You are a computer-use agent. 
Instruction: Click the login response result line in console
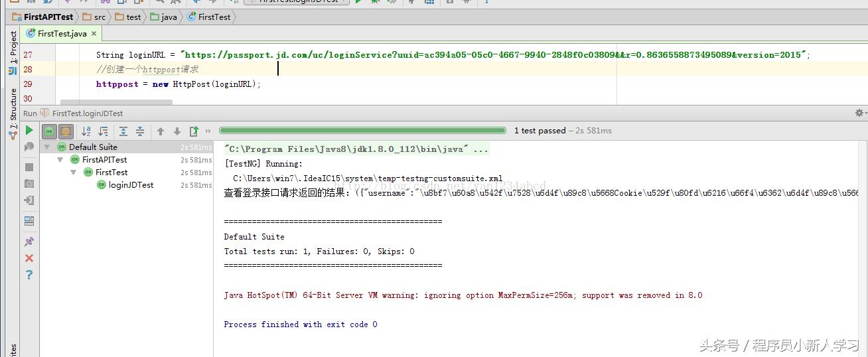point(541,193)
